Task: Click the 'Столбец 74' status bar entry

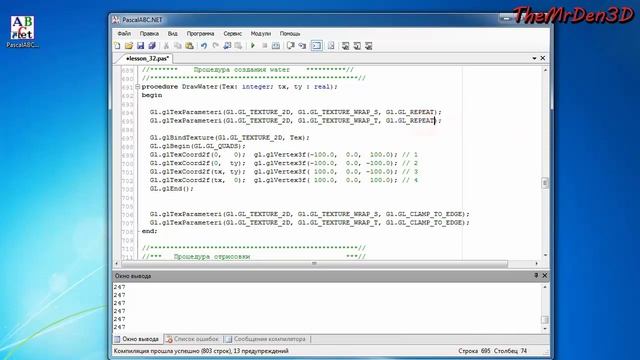Action: coord(510,351)
